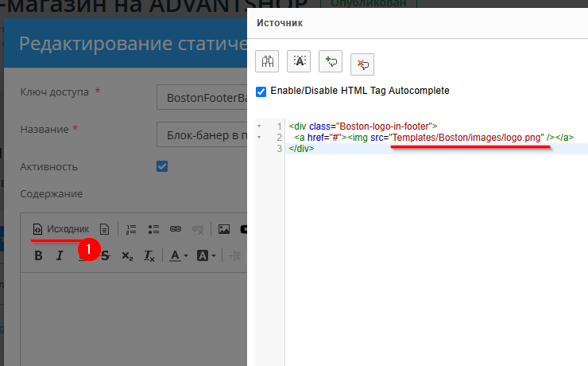
Task: Open the background color dropdown
Action: coord(206,255)
